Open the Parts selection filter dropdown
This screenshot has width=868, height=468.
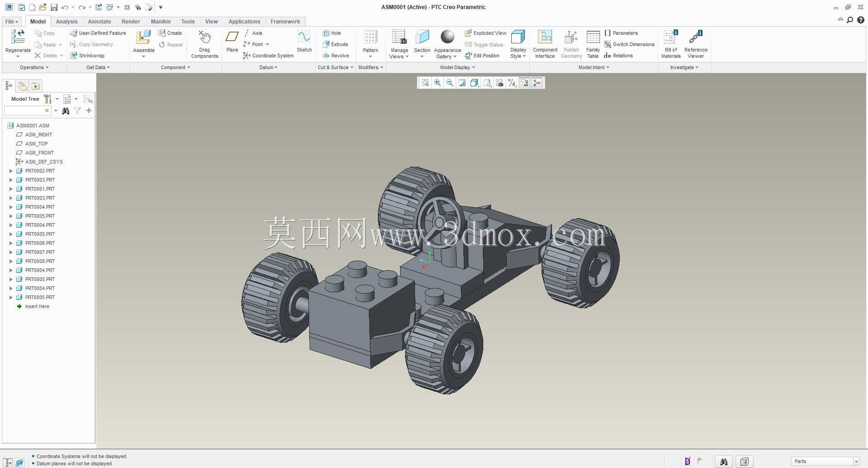856,461
